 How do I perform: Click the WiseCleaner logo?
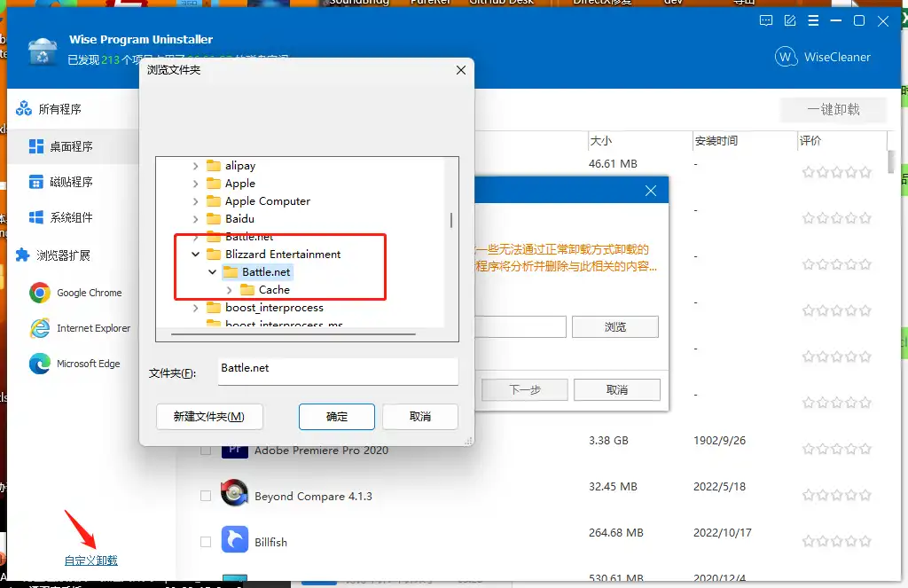point(822,57)
